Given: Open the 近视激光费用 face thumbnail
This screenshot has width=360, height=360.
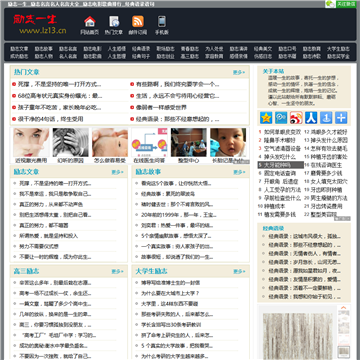Looking at the screenshot, I should coord(31,142).
